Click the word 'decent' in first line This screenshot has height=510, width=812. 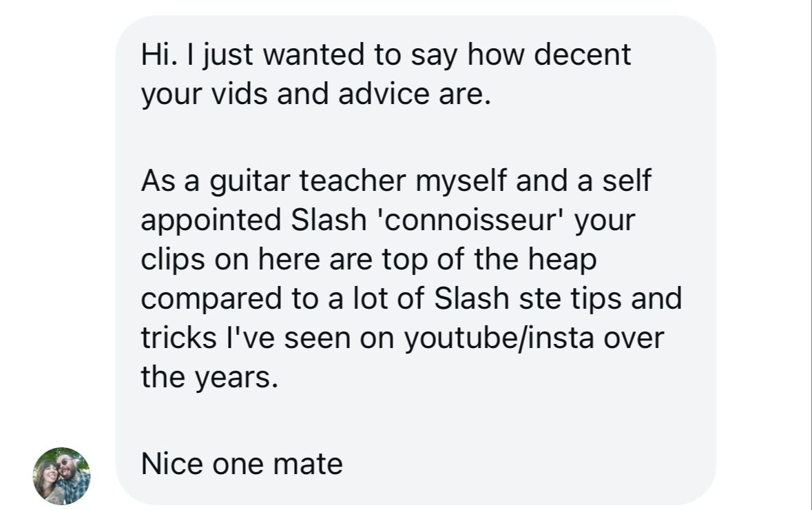[582, 55]
